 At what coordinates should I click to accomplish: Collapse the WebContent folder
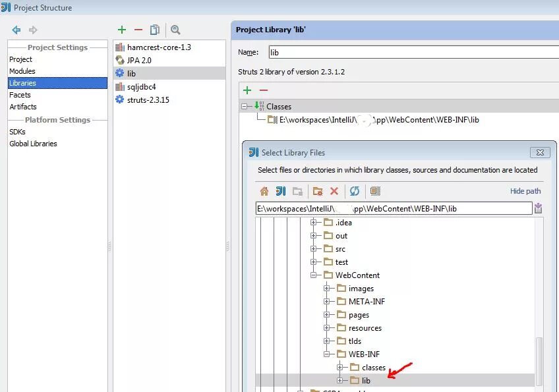point(313,275)
